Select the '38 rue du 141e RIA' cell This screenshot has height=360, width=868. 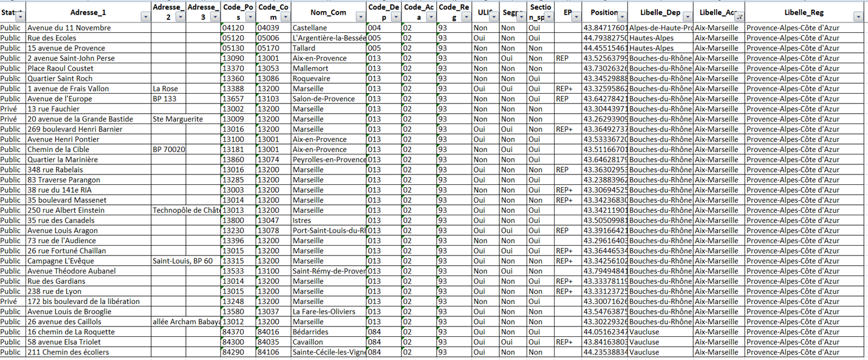(x=89, y=190)
